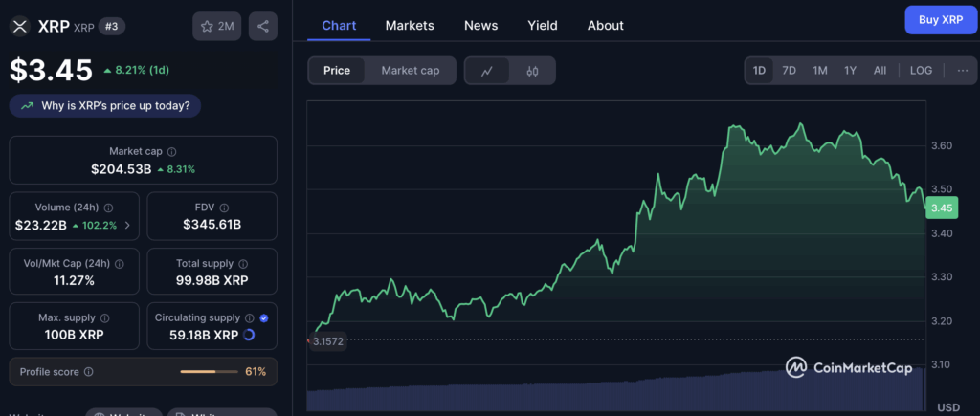The width and height of the screenshot is (980, 416).
Task: Open the News tab
Action: [x=480, y=26]
